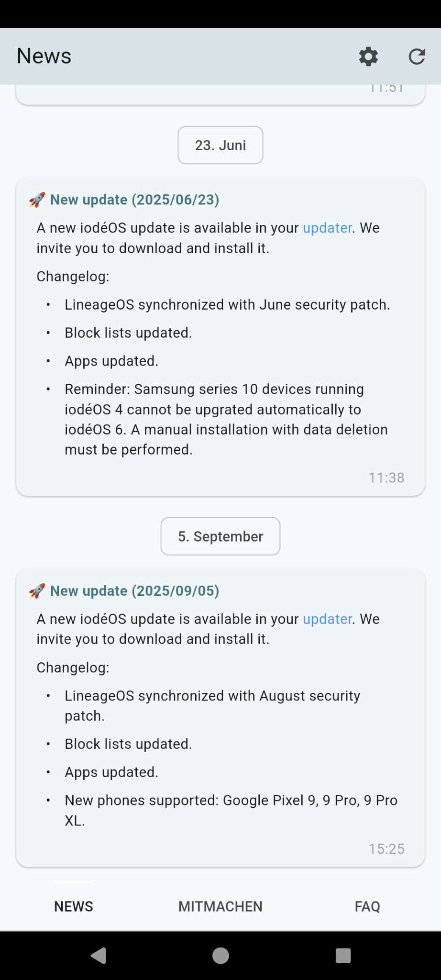
Task: Open settings via the gear icon
Action: click(x=368, y=56)
